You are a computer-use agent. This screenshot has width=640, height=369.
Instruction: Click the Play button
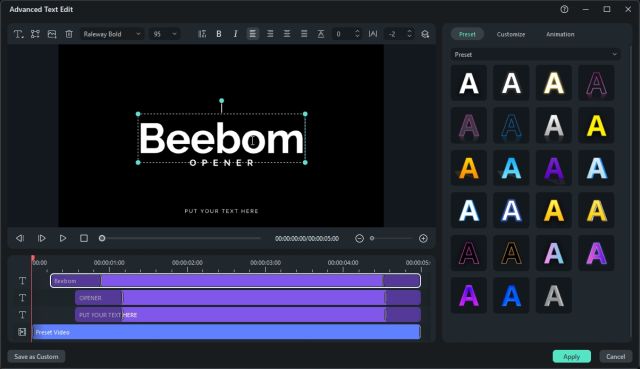(x=62, y=238)
